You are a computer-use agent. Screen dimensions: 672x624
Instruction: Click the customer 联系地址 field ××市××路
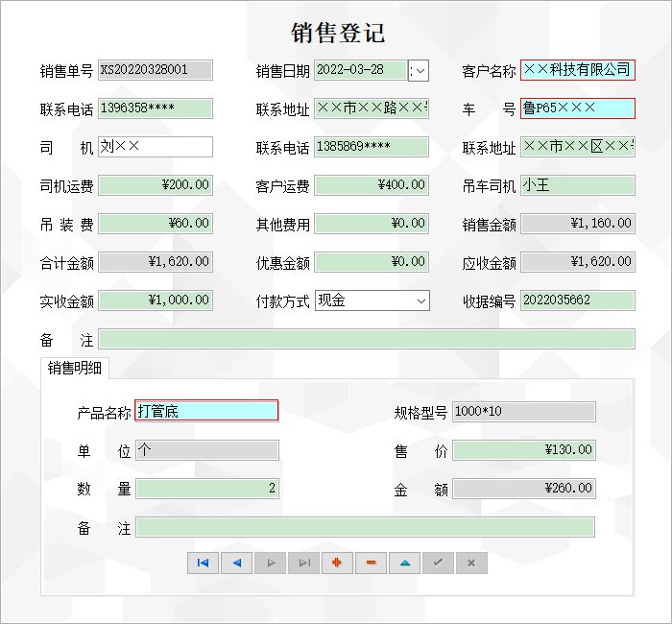pyautogui.click(x=372, y=108)
